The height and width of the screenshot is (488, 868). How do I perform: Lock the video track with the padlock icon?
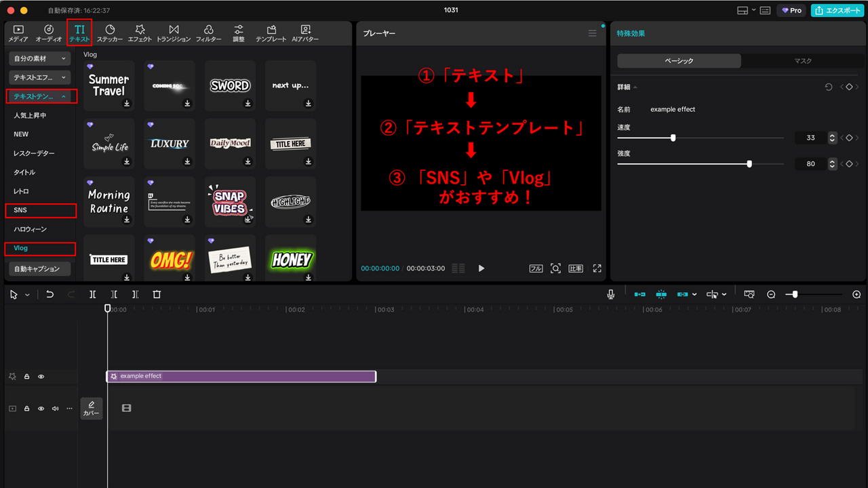pos(26,408)
